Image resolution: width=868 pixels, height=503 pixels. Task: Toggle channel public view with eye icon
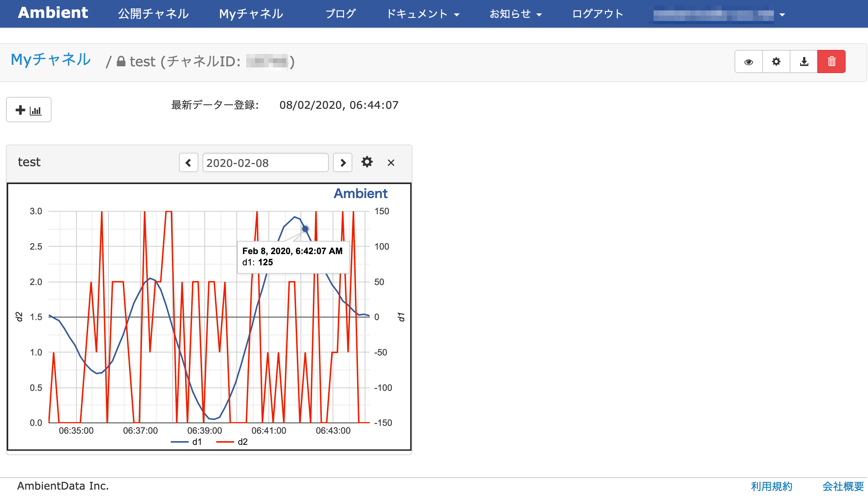tap(748, 61)
